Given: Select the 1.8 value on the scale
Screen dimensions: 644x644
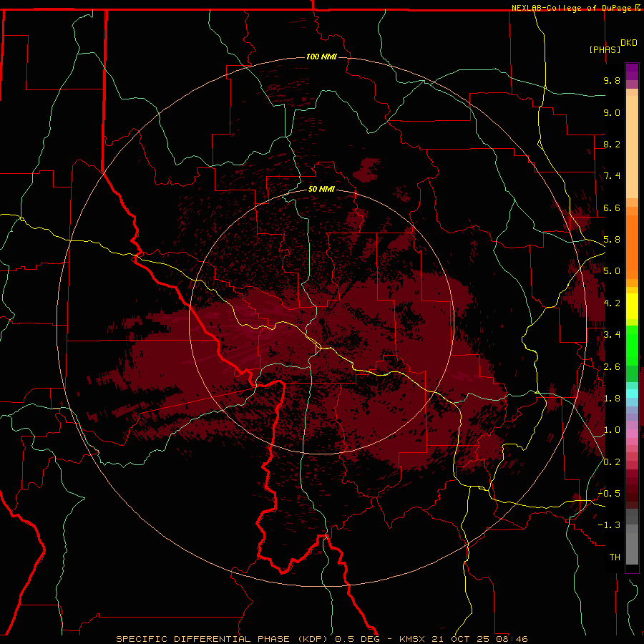Looking at the screenshot, I should (612, 399).
